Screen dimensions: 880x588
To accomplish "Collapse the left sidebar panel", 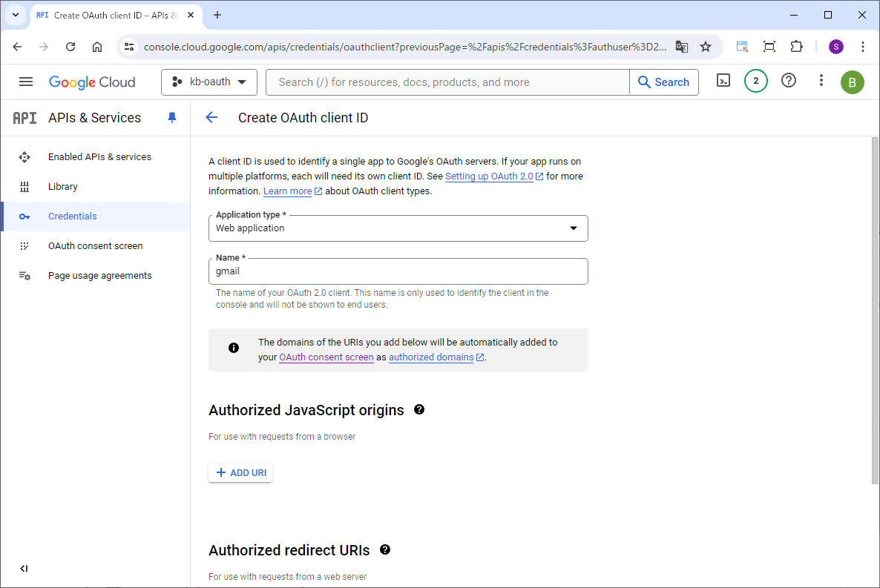I will [x=24, y=569].
